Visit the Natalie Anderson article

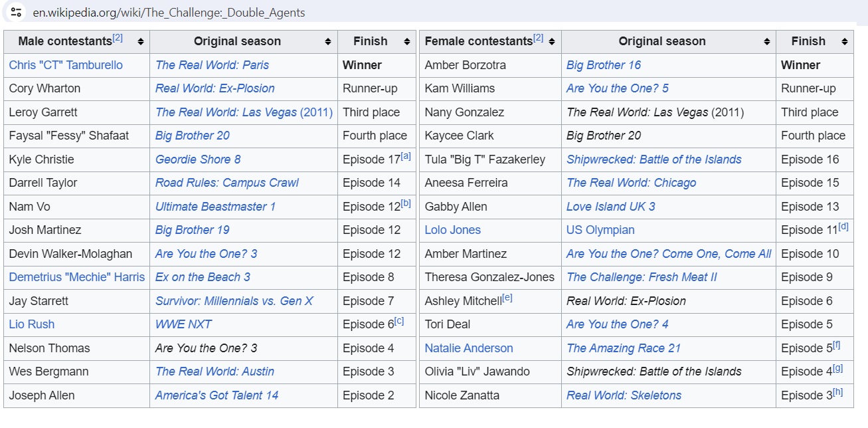coord(469,348)
